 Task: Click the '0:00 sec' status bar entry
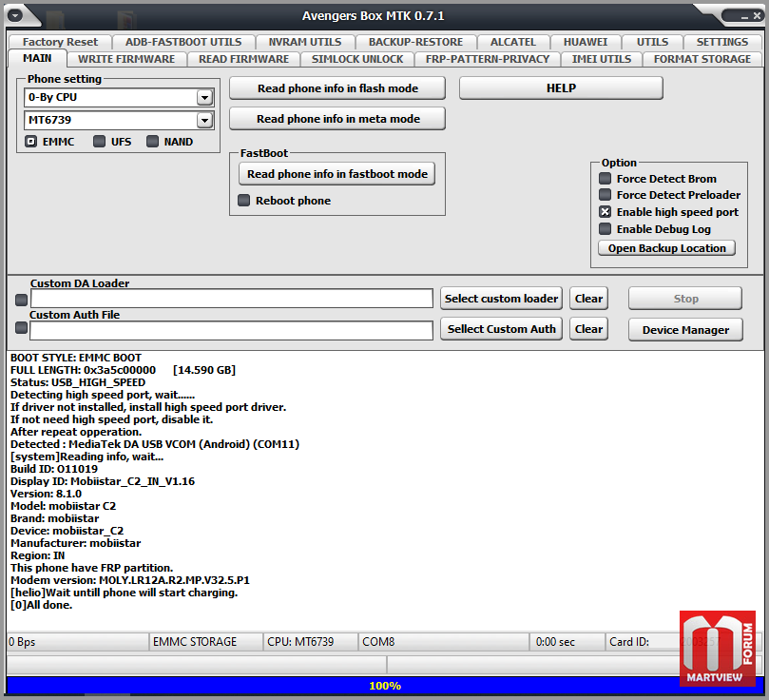pyautogui.click(x=567, y=642)
